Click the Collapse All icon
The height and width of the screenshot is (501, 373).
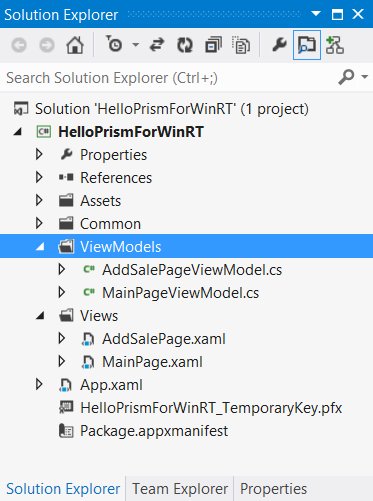[213, 45]
